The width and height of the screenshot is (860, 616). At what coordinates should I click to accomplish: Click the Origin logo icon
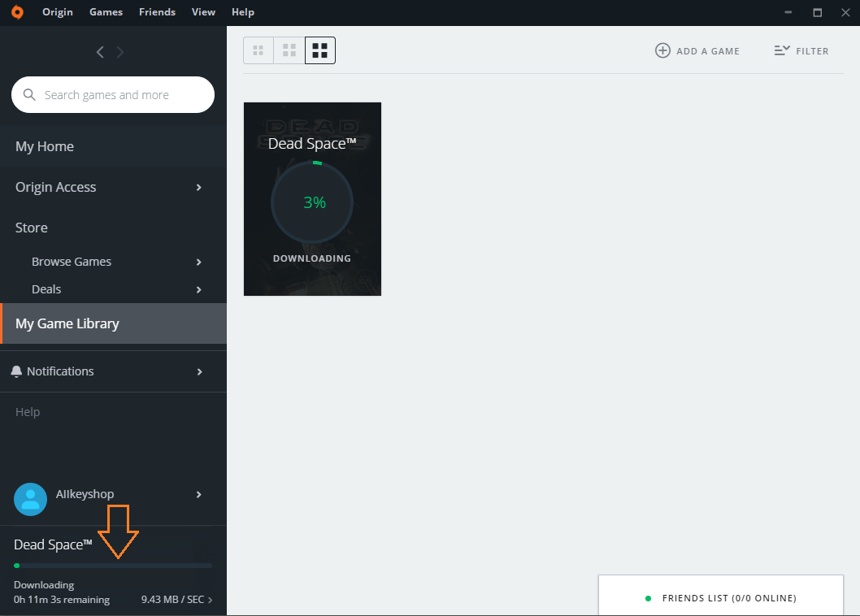point(18,12)
